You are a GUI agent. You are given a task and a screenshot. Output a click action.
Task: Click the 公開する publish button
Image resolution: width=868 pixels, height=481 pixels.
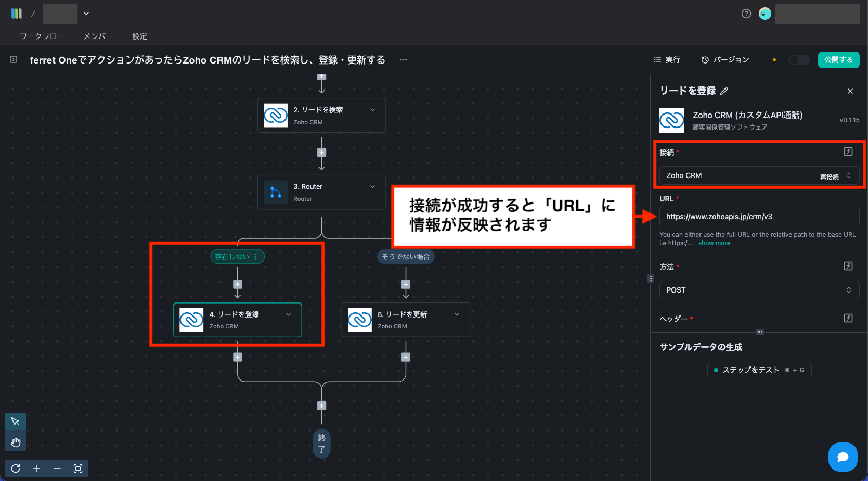[x=838, y=60]
